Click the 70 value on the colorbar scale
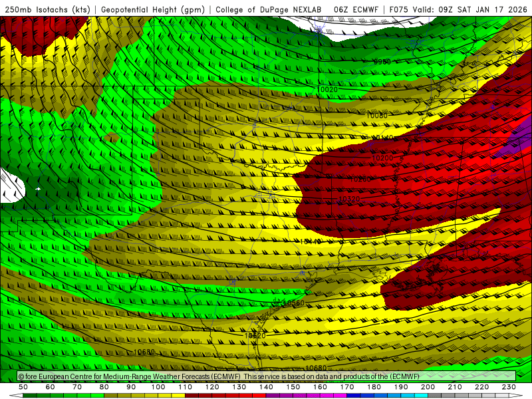Screen dimensions: 532x399 77,387
